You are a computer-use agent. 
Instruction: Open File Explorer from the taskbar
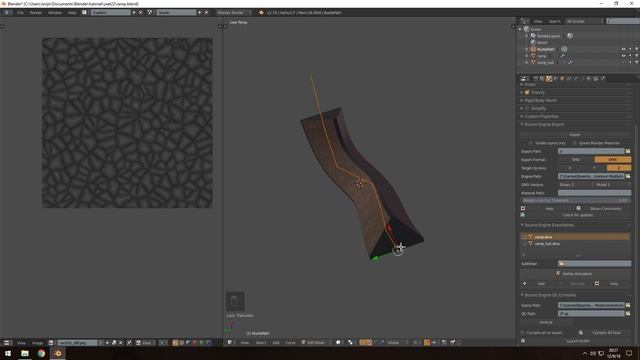25,353
